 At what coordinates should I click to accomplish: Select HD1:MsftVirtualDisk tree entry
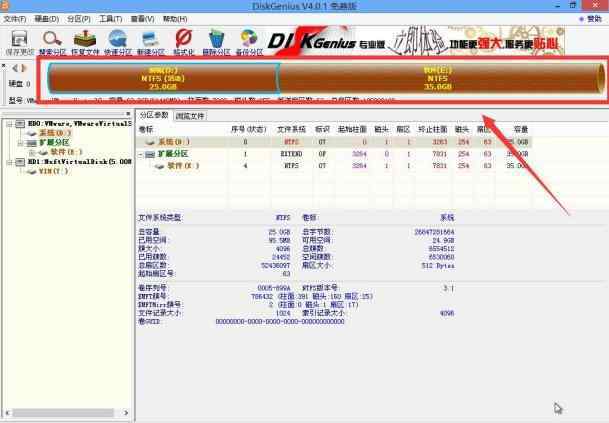click(x=80, y=162)
